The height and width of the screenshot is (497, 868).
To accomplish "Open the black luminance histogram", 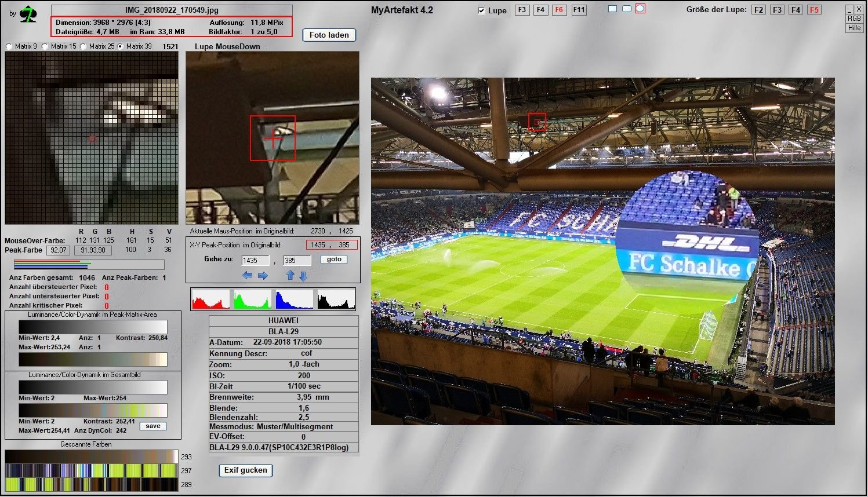I will pos(336,299).
